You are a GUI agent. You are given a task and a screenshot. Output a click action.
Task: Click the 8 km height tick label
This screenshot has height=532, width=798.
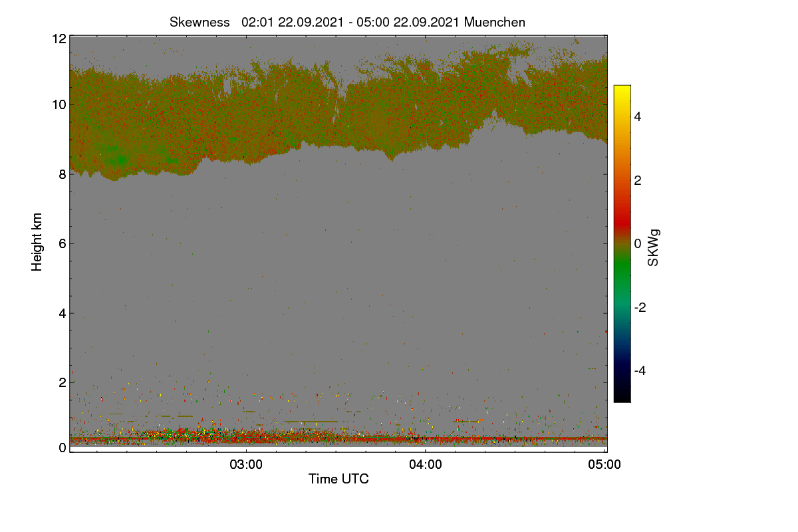(63, 174)
